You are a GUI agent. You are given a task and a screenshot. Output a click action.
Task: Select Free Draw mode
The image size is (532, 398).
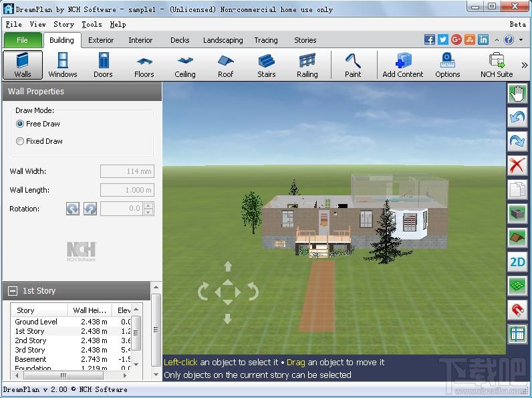click(x=38, y=124)
